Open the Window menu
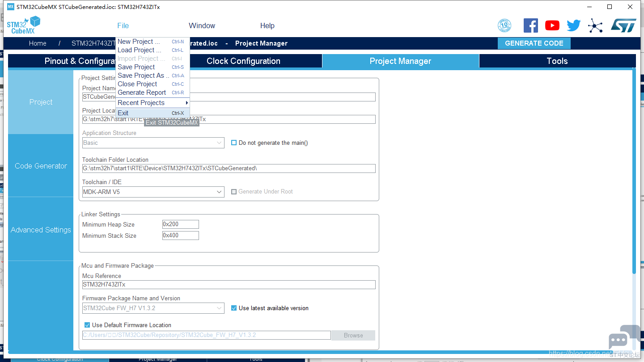Viewport: 644px width, 362px height. pyautogui.click(x=202, y=25)
